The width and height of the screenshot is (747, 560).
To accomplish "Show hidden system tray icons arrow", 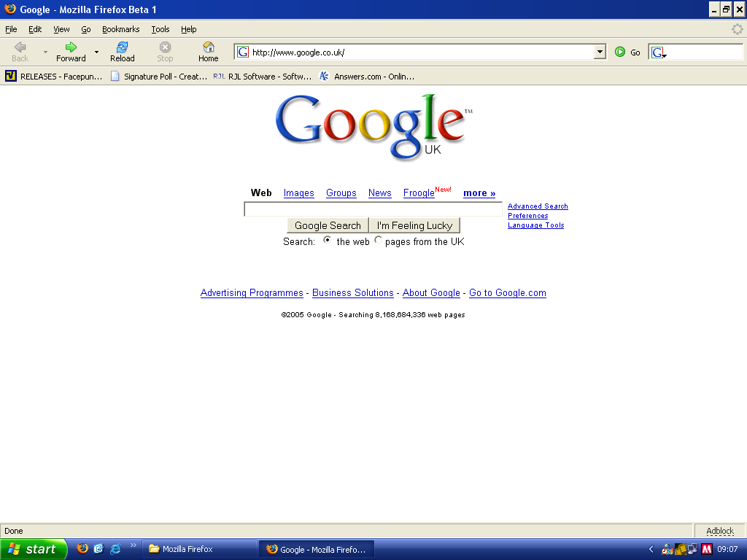I will point(651,549).
